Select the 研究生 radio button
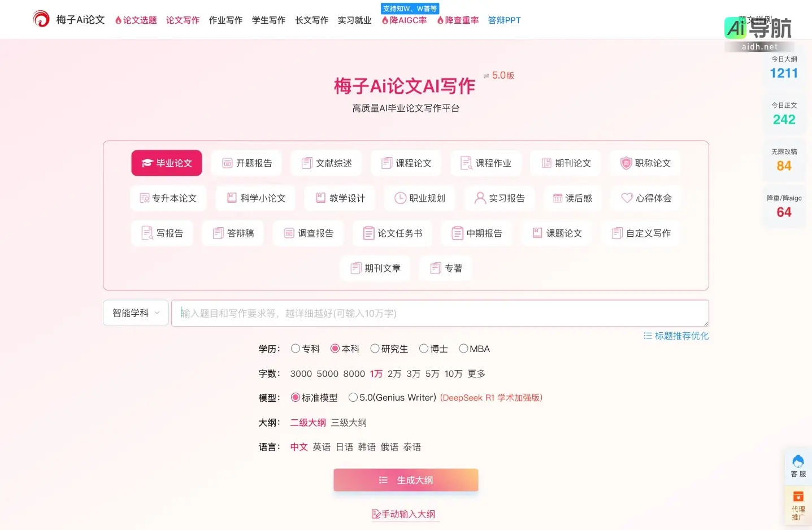Image resolution: width=812 pixels, height=530 pixels. [x=375, y=349]
